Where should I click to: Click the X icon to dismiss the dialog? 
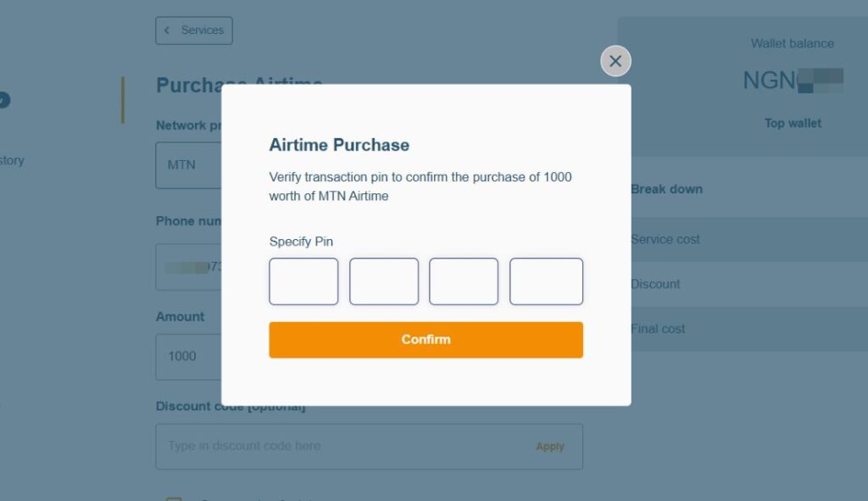point(615,60)
